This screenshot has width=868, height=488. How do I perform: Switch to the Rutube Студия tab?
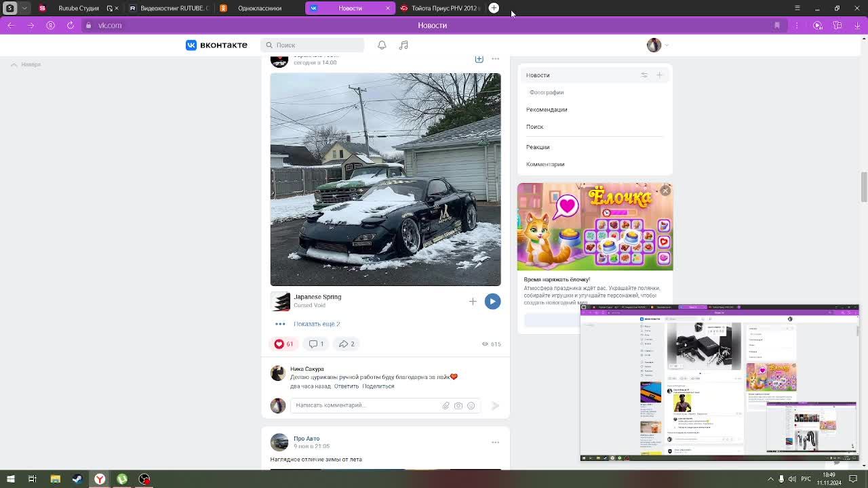79,8
